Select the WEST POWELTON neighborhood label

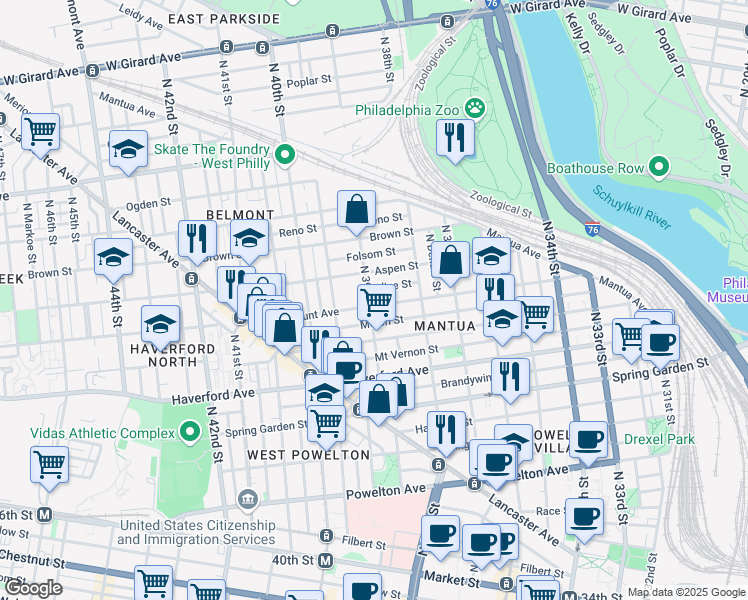point(309,455)
